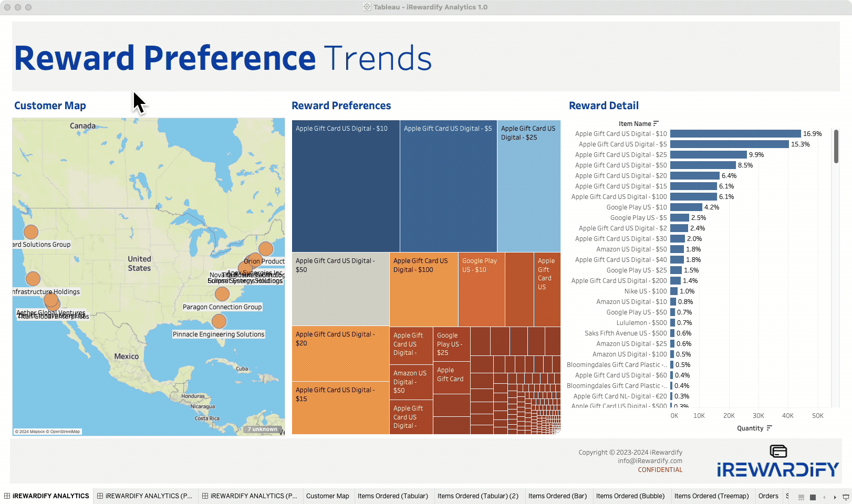Click the Quantity axis sort icon
This screenshot has height=504, width=852.
[769, 428]
